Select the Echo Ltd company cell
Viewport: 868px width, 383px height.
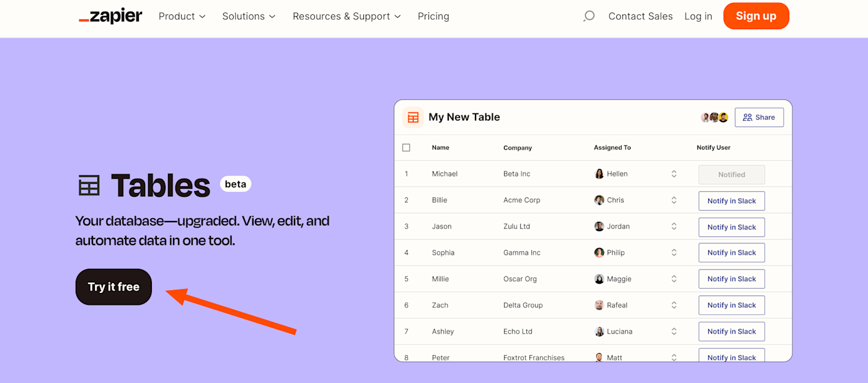click(x=518, y=331)
